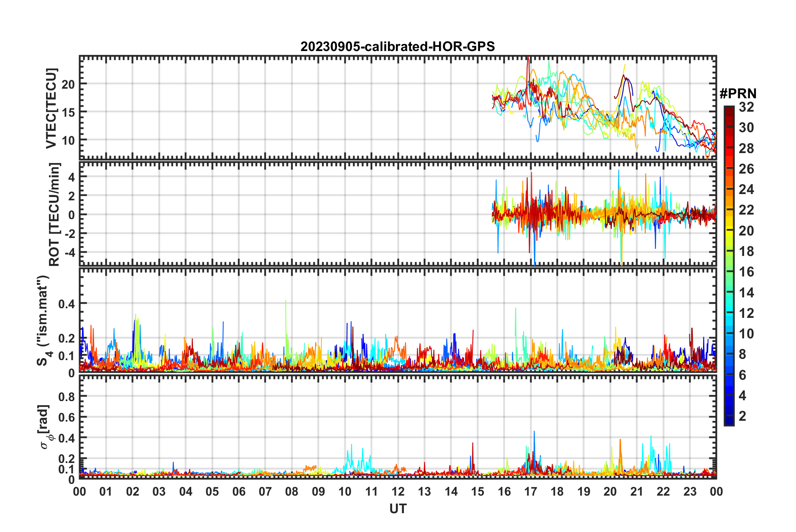
Task: Select x-axis hour label 17
Action: click(x=531, y=491)
